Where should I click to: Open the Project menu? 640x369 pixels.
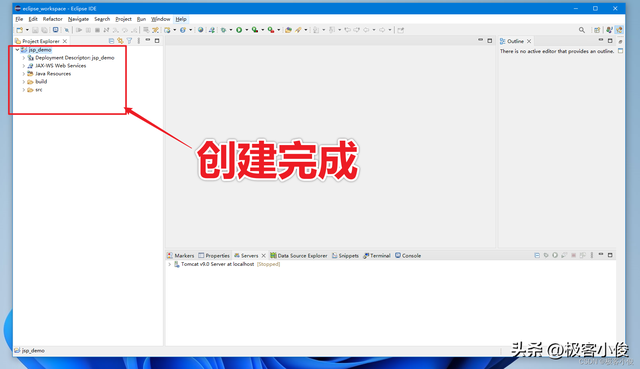click(x=123, y=19)
